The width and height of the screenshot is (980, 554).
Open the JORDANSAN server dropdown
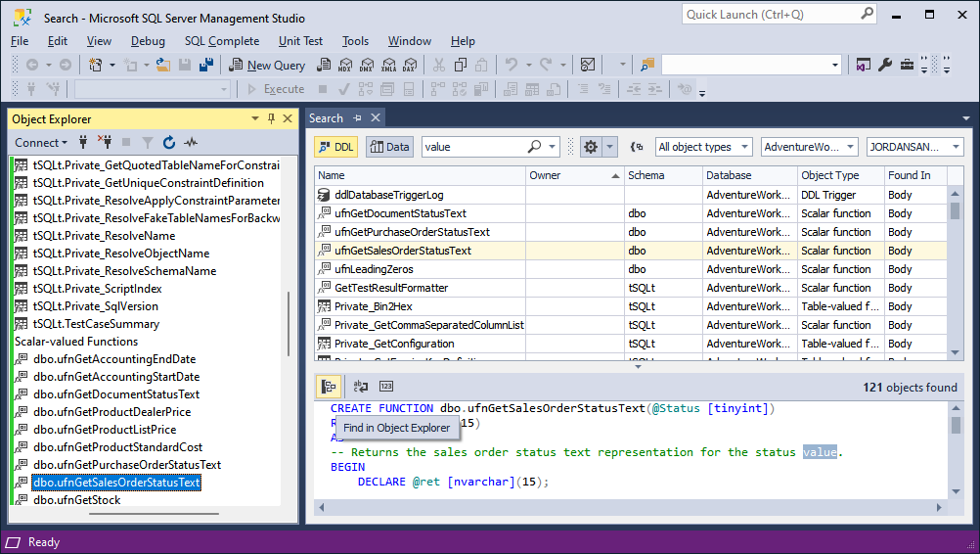[915, 147]
